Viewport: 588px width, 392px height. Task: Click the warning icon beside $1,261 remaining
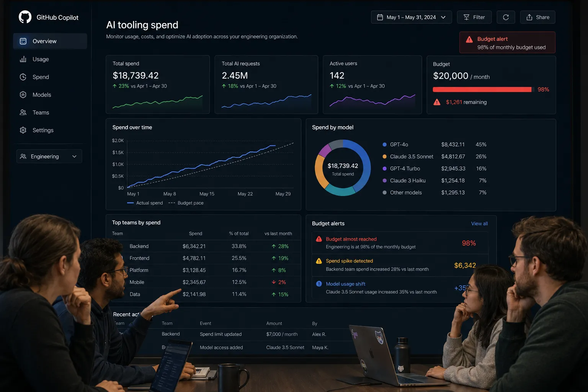point(437,102)
